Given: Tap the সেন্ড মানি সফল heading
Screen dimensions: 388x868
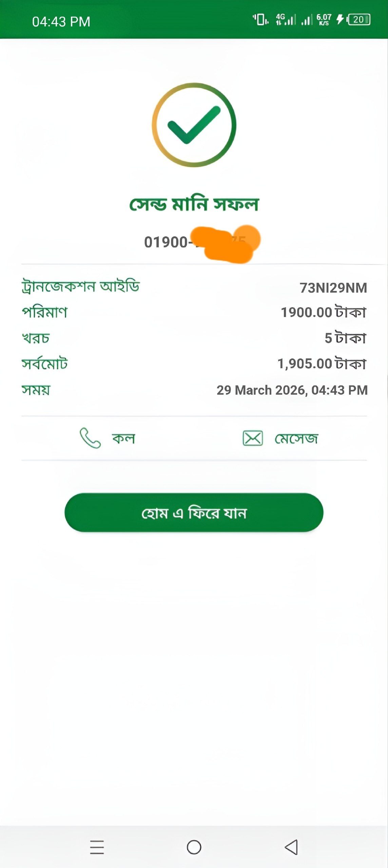Looking at the screenshot, I should coord(194,204).
